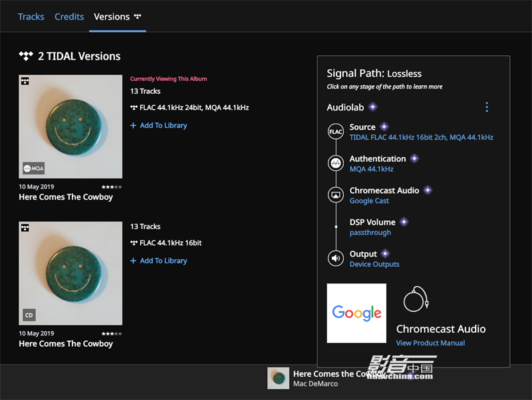Click the purple star beside Authentication
This screenshot has width=532, height=400.
(414, 158)
